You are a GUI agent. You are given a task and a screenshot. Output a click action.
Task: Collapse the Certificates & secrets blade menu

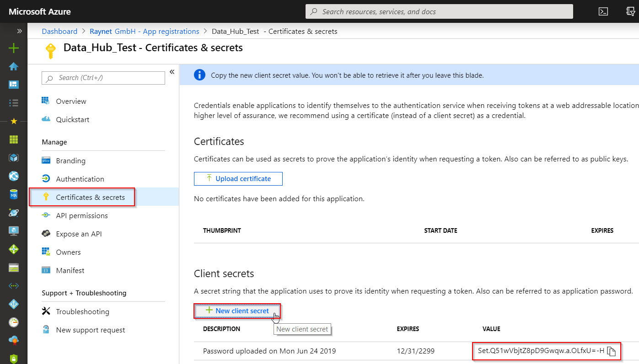[172, 71]
